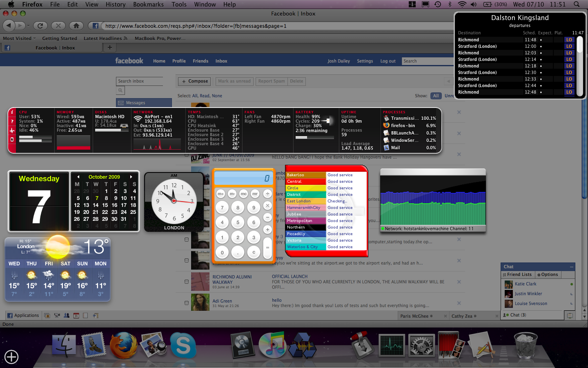Click Inbox in the Facebook navigation bar
588x368 pixels.
point(221,61)
